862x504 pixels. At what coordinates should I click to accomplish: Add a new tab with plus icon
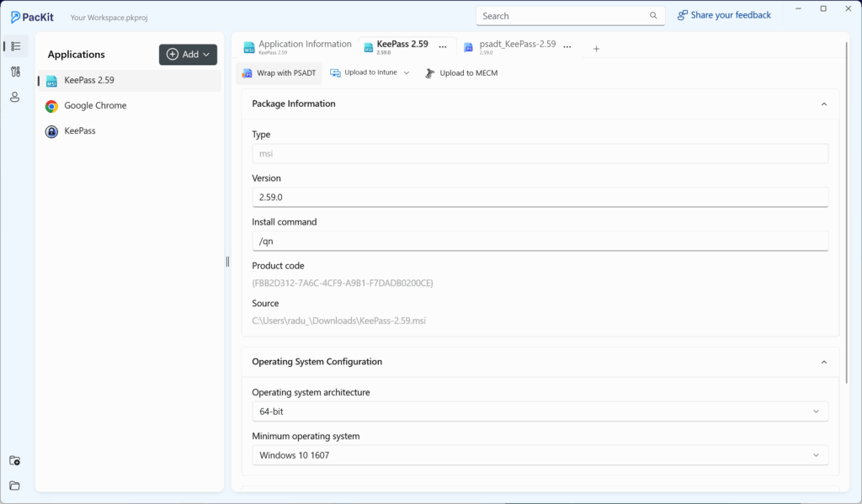[x=596, y=49]
